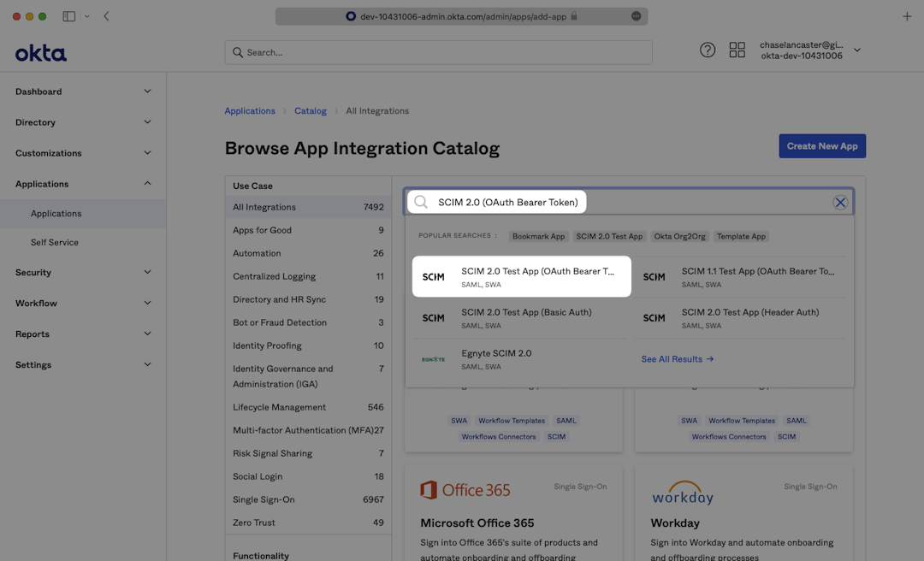Open See All Results for the search
This screenshot has width=924, height=561.
click(677, 358)
